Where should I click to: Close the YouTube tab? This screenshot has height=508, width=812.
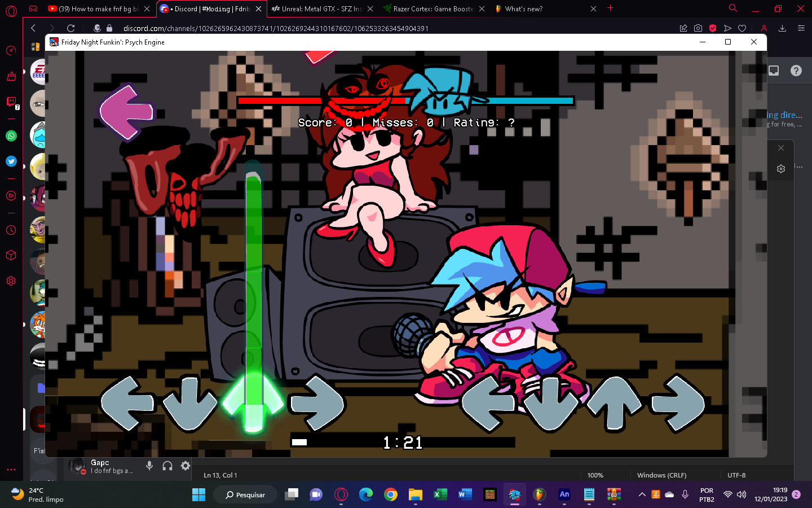point(147,8)
